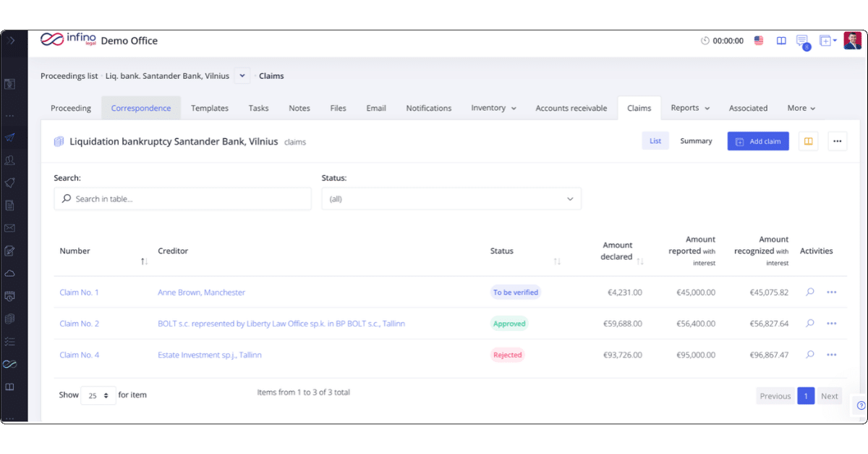Screen dimensions: 868x454
Task: Open the three-dot actions for Claim No. 2
Action: (x=831, y=324)
